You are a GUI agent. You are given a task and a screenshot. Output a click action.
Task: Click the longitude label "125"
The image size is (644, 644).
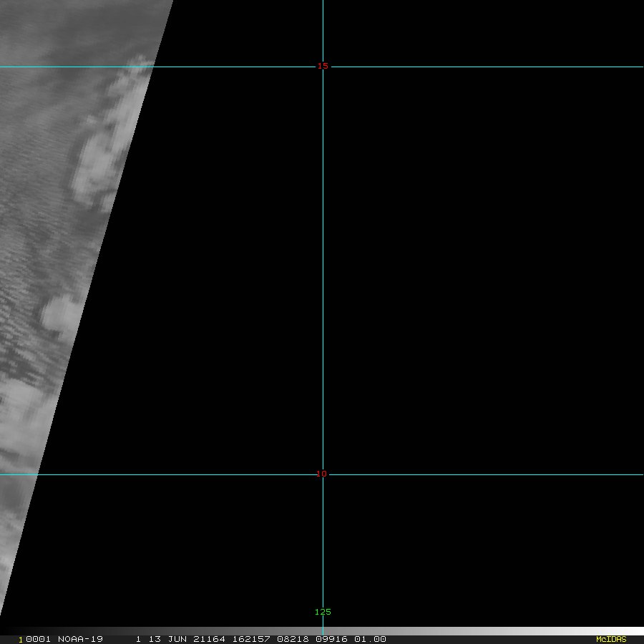[x=323, y=612]
